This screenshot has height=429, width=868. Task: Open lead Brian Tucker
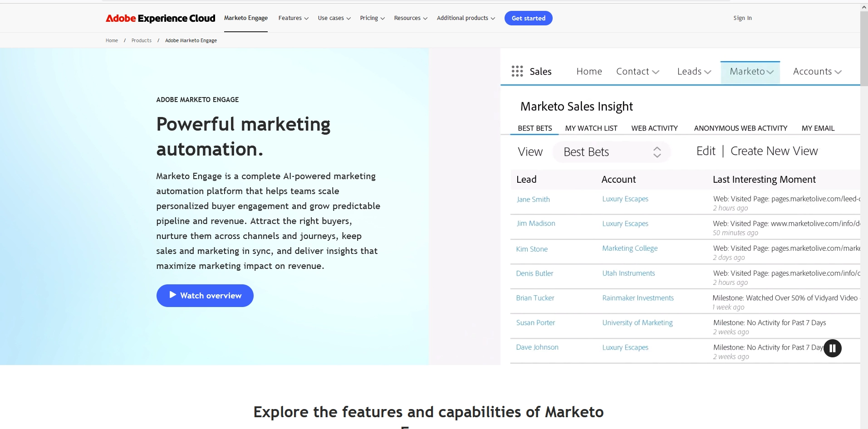click(535, 298)
